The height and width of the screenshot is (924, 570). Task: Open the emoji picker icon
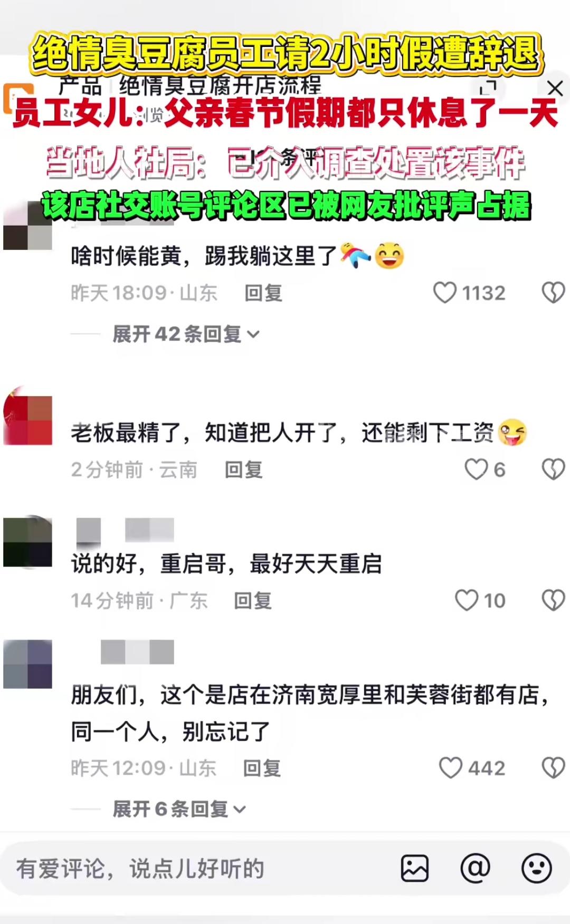537,868
